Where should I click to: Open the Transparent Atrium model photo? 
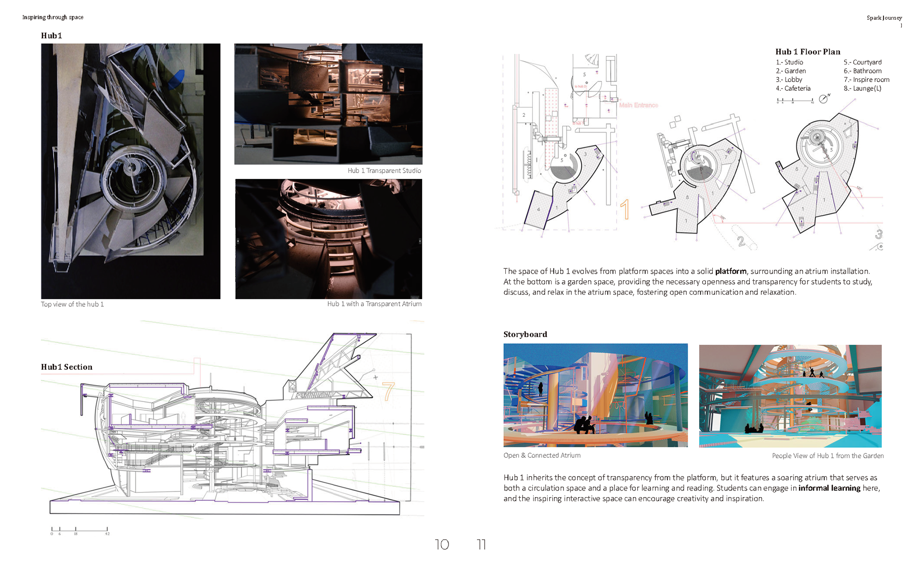(x=328, y=239)
